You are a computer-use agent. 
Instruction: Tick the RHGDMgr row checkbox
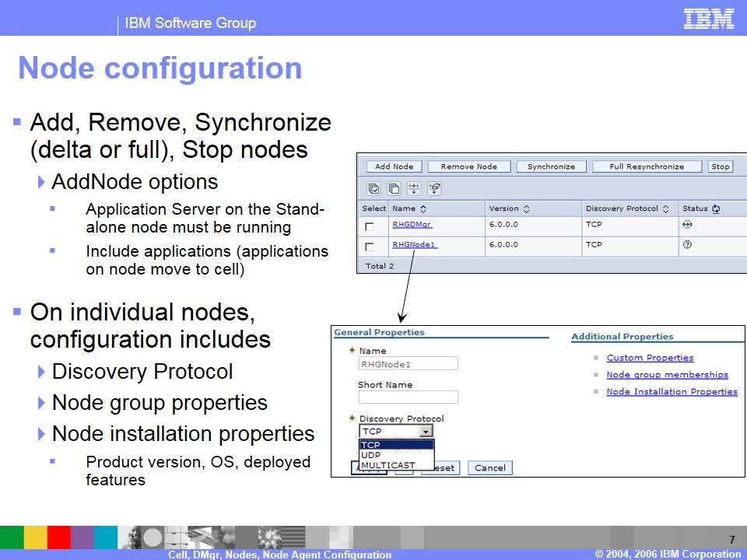coord(369,226)
